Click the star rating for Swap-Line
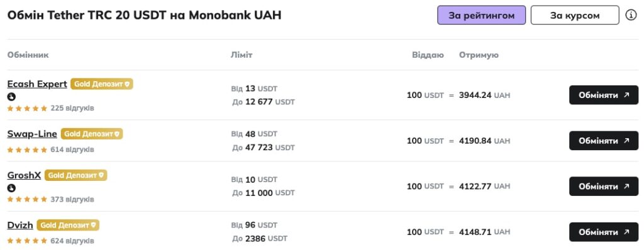644x250 pixels. [x=27, y=150]
